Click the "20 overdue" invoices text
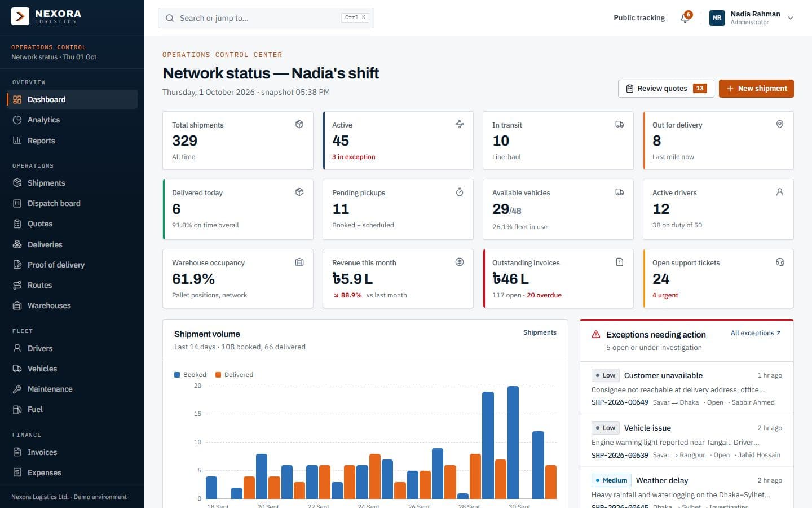812x508 pixels. click(x=544, y=295)
